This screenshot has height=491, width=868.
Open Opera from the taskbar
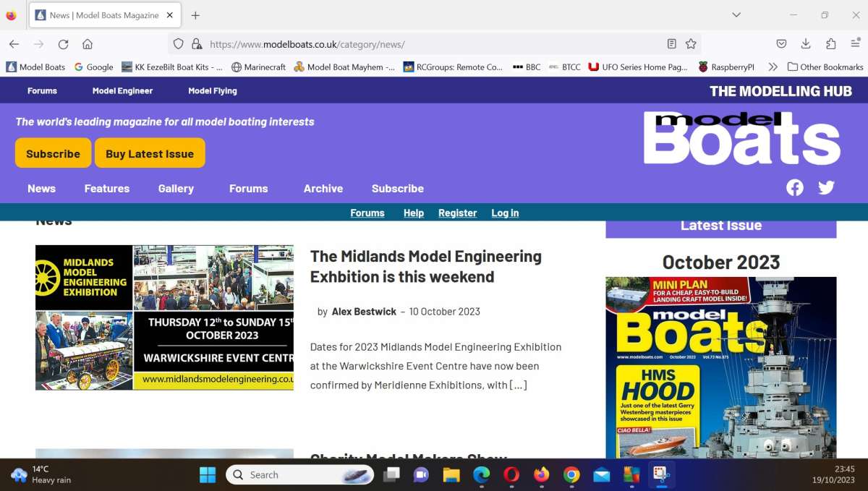click(511, 475)
